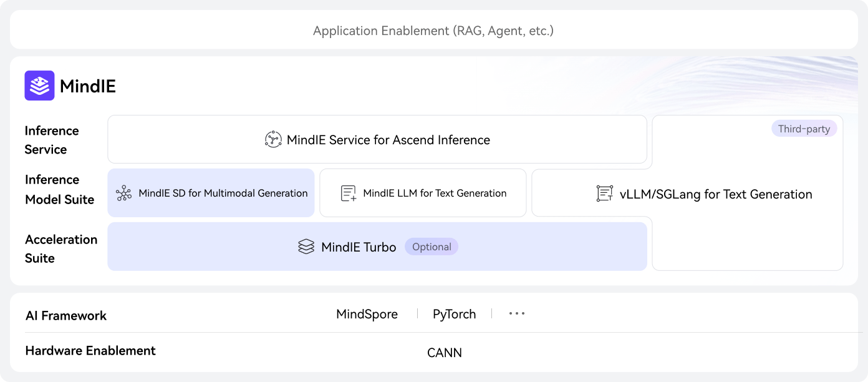Click the MindIE Service network icon
Image resolution: width=868 pixels, height=382 pixels.
pos(273,140)
